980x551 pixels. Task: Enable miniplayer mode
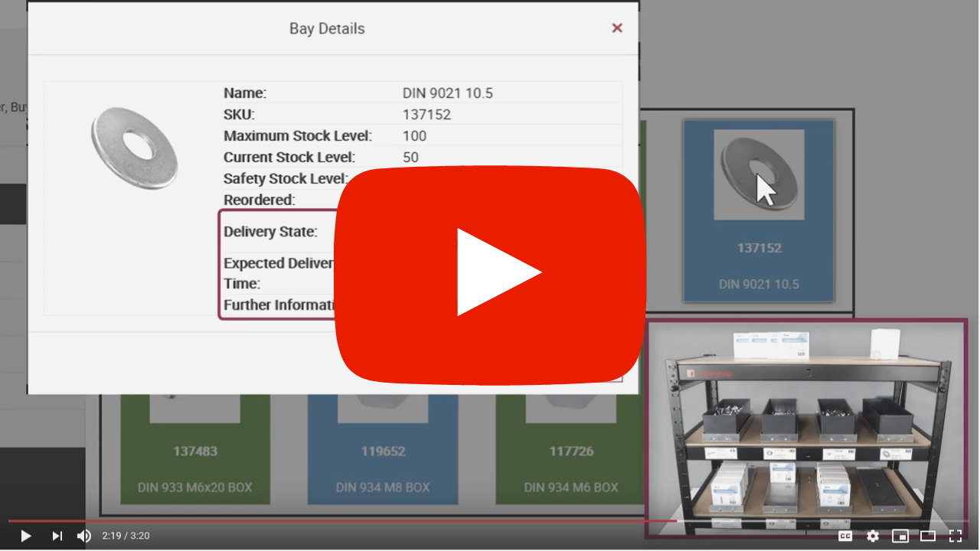click(900, 536)
